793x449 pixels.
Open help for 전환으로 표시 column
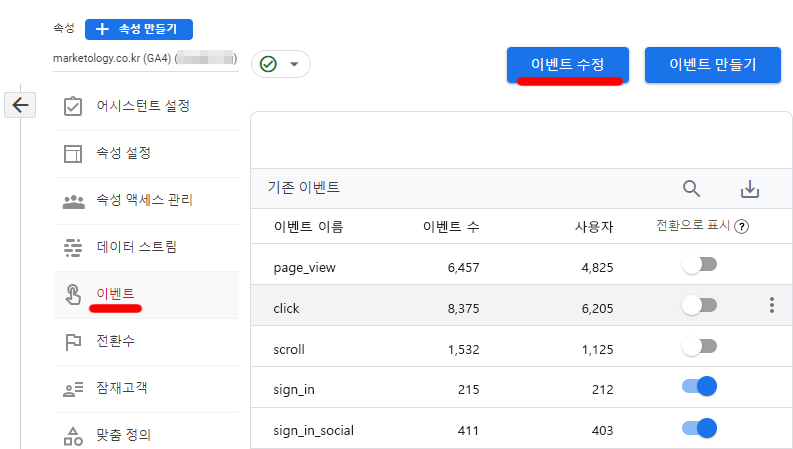click(x=741, y=227)
